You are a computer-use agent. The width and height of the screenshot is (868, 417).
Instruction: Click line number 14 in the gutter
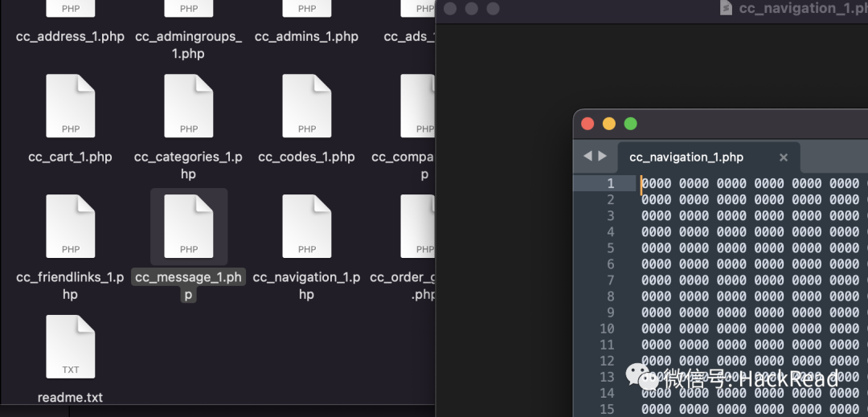tap(608, 393)
